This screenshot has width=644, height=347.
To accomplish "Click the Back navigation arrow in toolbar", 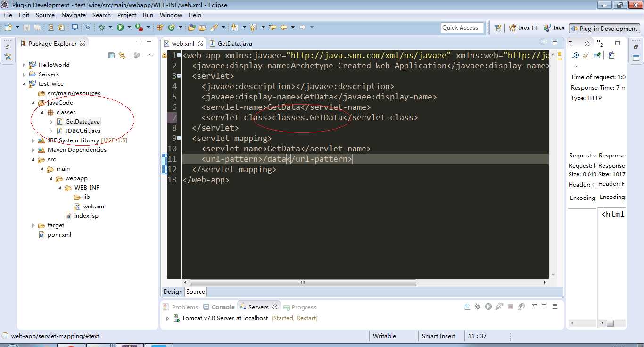I will click(284, 28).
